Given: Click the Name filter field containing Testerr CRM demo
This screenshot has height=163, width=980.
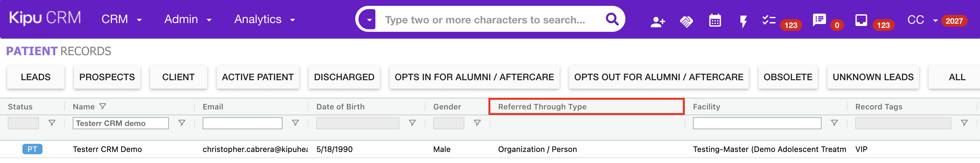Looking at the screenshot, I should coord(120,123).
